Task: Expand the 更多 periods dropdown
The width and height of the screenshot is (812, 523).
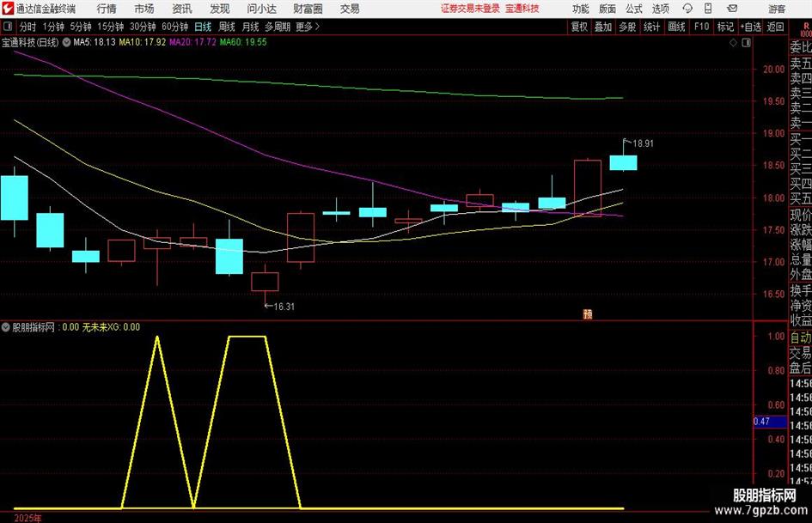Action: [308, 27]
